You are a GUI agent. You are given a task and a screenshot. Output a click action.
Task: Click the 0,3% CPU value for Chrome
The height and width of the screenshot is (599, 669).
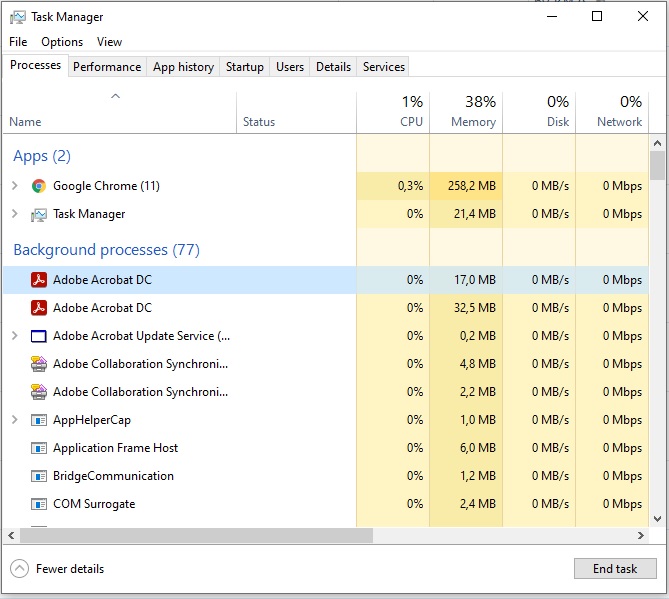[410, 186]
